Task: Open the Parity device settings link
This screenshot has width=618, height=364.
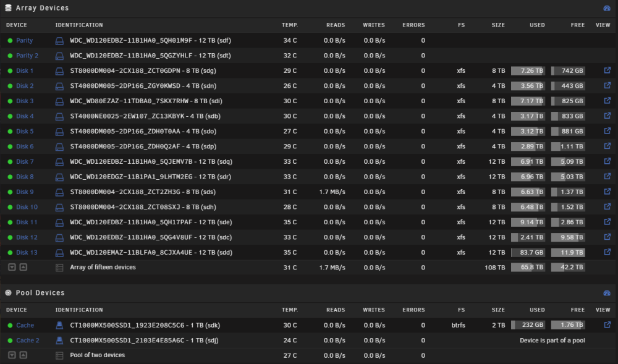Action: click(25, 40)
